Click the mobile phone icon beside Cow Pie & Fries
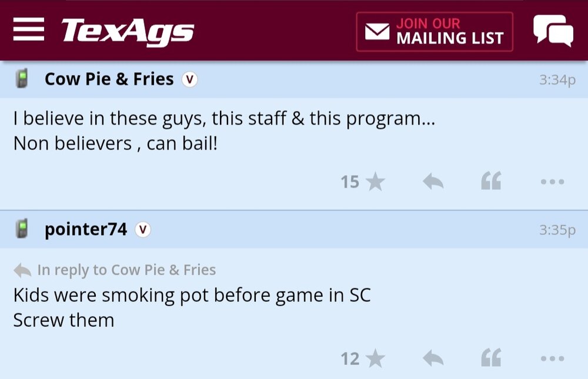This screenshot has width=588, height=379. 22,79
